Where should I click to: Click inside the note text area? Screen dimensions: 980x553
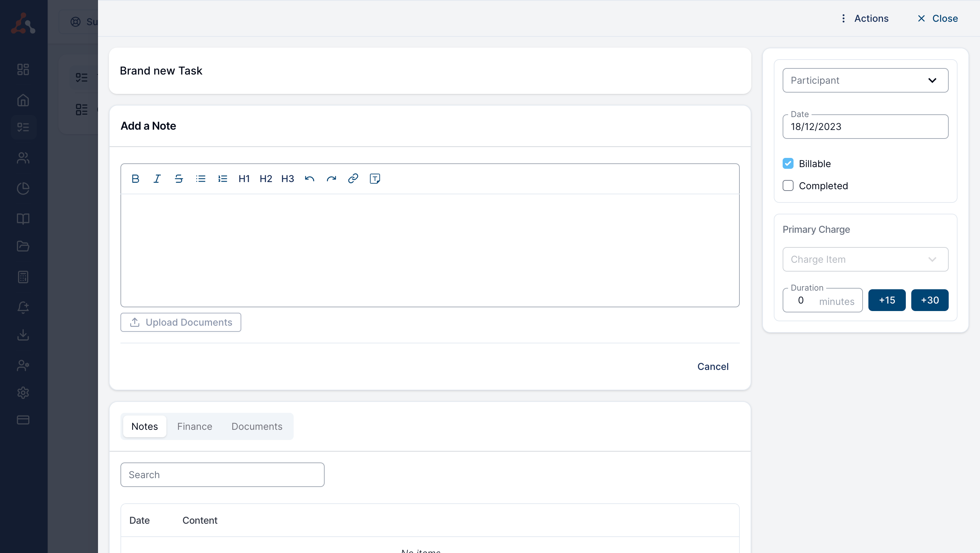430,250
